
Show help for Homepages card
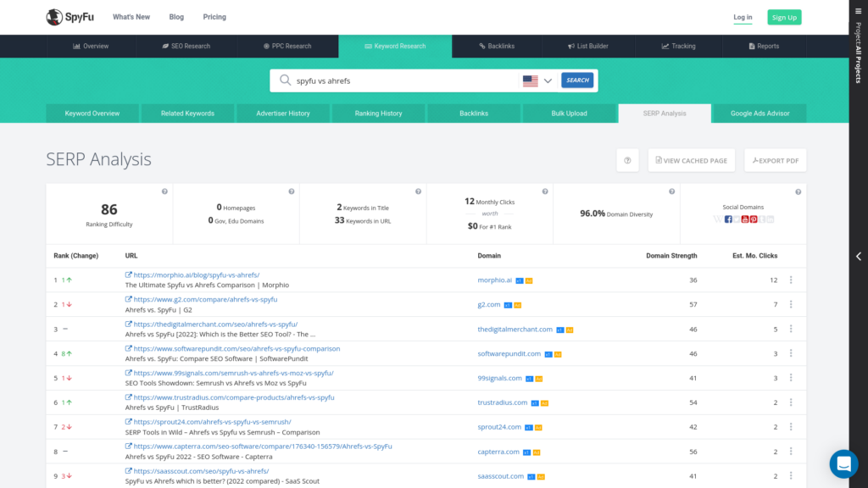point(292,191)
